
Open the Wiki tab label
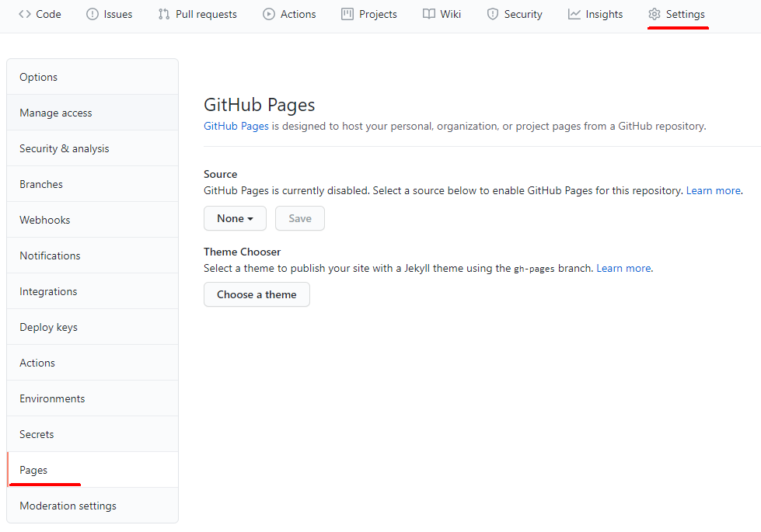pyautogui.click(x=450, y=15)
